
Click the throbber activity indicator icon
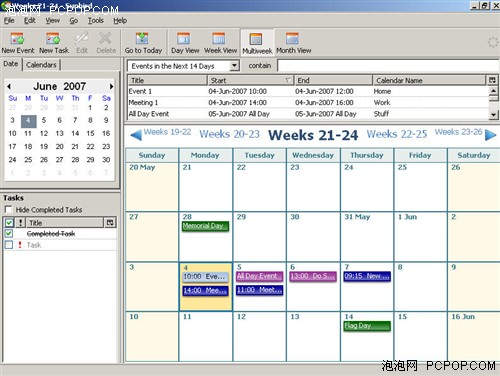point(493,42)
